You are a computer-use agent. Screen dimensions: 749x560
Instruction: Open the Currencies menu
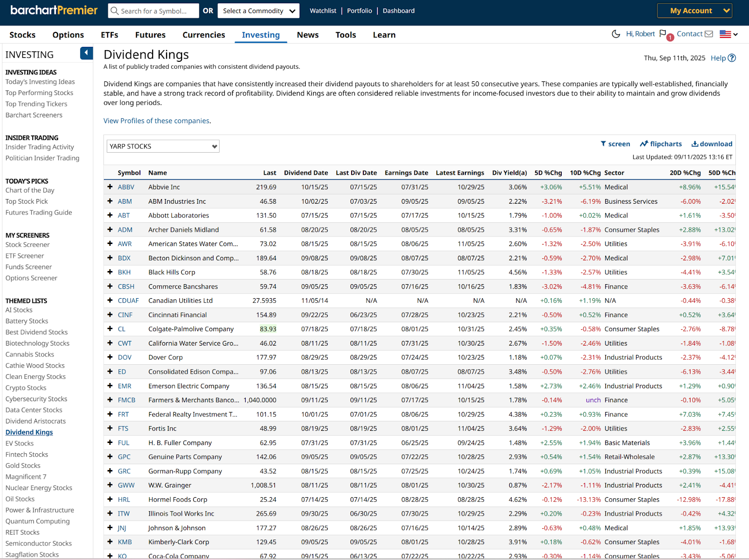click(204, 35)
